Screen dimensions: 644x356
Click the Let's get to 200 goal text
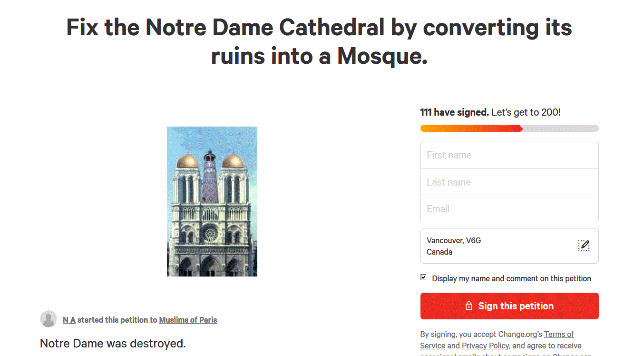(526, 112)
